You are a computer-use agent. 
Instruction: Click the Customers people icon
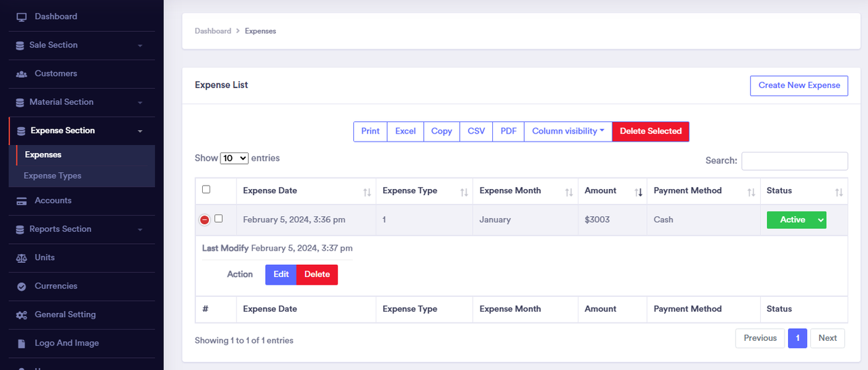coord(22,74)
